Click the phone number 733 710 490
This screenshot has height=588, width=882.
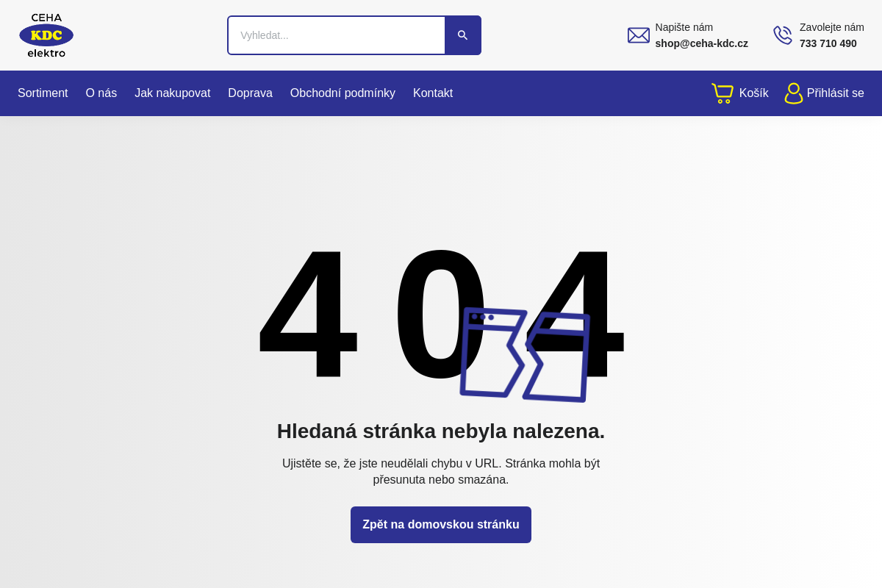tap(828, 43)
